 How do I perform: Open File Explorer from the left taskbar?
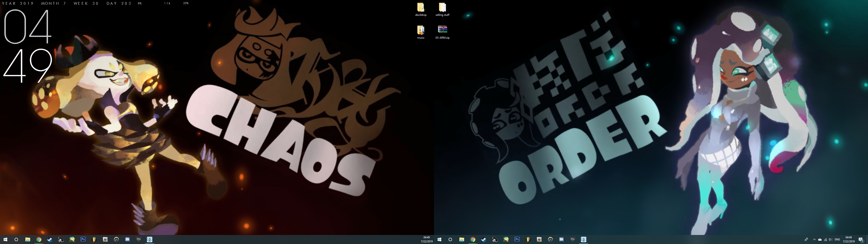pos(28,240)
